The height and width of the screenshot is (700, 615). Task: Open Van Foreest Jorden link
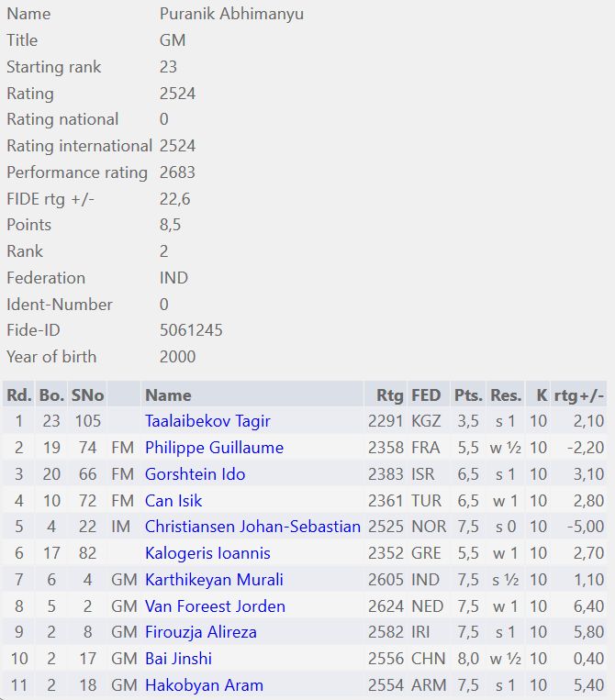[x=215, y=606]
